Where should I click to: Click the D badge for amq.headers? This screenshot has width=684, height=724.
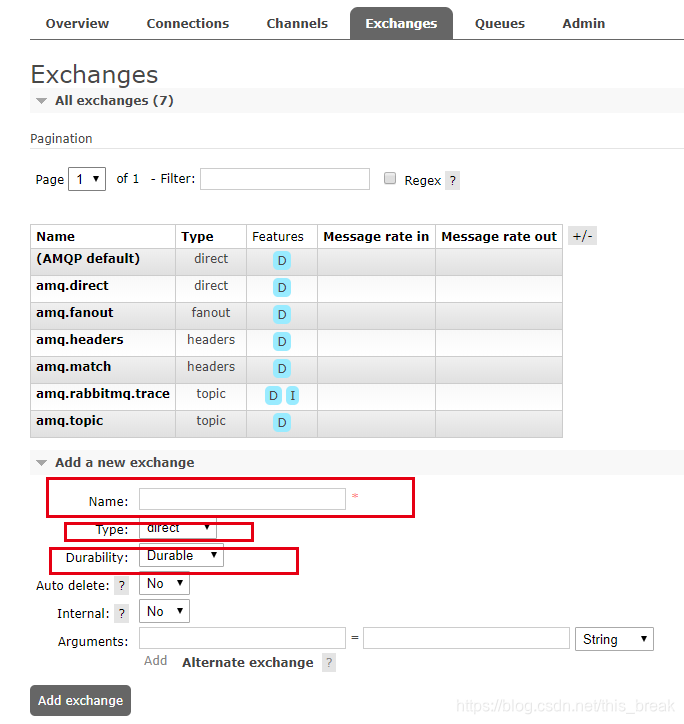click(282, 342)
